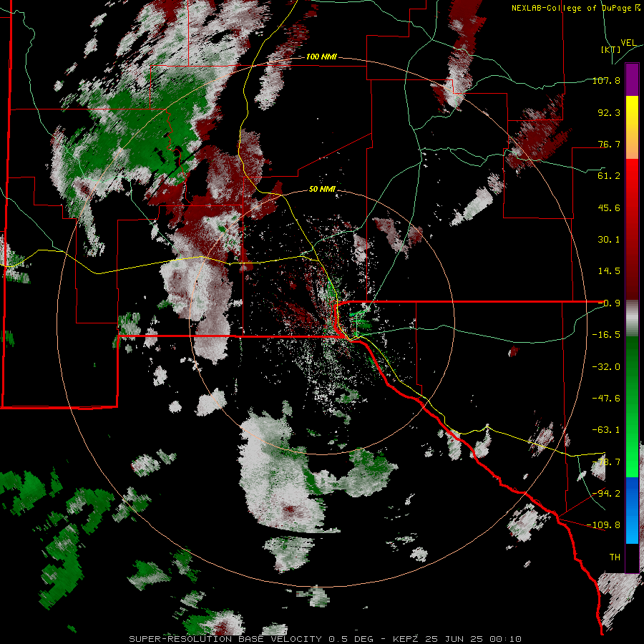The height and width of the screenshot is (644, 644).
Task: Click the Super-Resolution Base Velocity caption
Action: [x=326, y=639]
